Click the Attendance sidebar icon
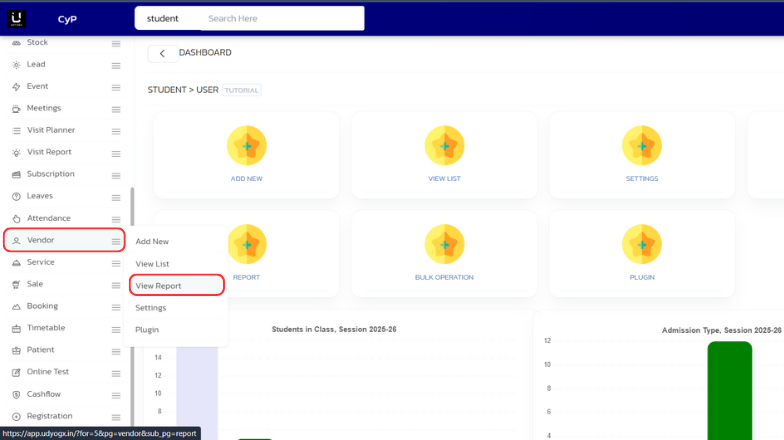Screen dimensions: 784x440 tap(16, 218)
